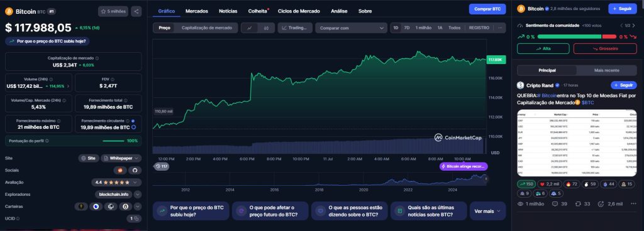Add Bitcoin to watchlist via star button
Image resolution: width=644 pixels, height=231 pixels.
coord(113,11)
